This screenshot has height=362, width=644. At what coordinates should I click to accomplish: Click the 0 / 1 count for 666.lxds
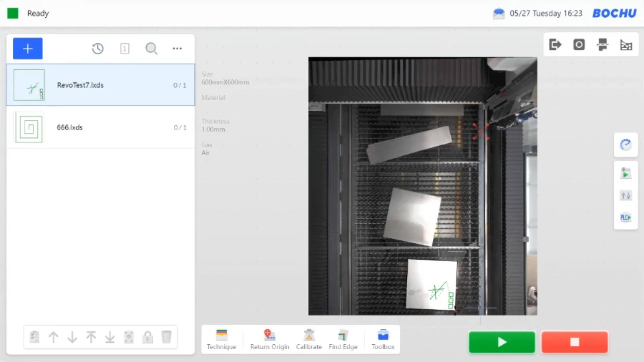point(180,127)
